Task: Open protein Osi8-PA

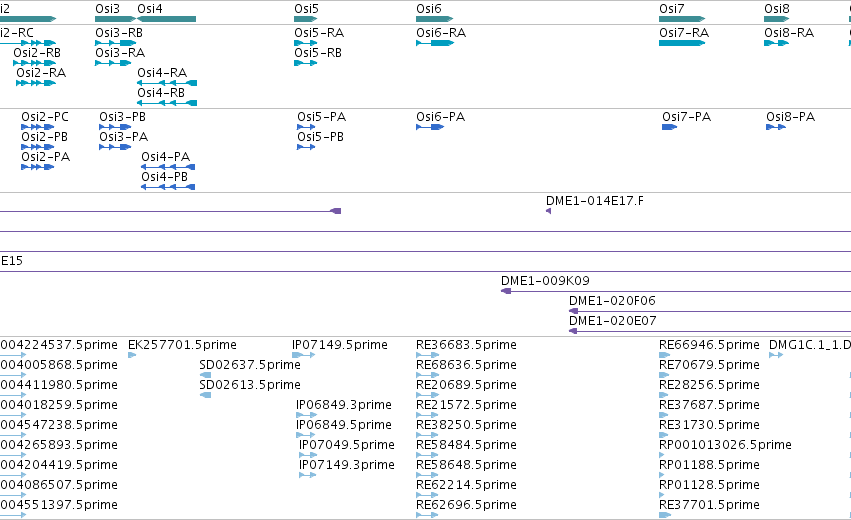Action: [x=791, y=117]
